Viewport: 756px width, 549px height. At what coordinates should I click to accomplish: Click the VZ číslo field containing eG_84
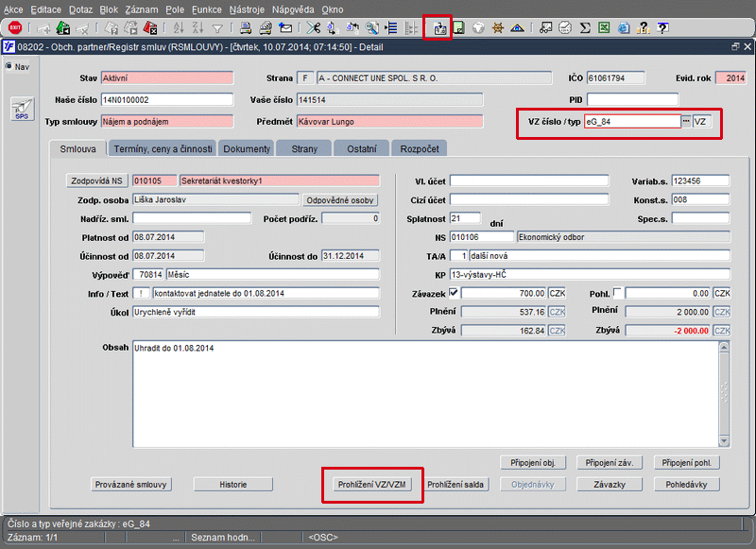pos(632,122)
